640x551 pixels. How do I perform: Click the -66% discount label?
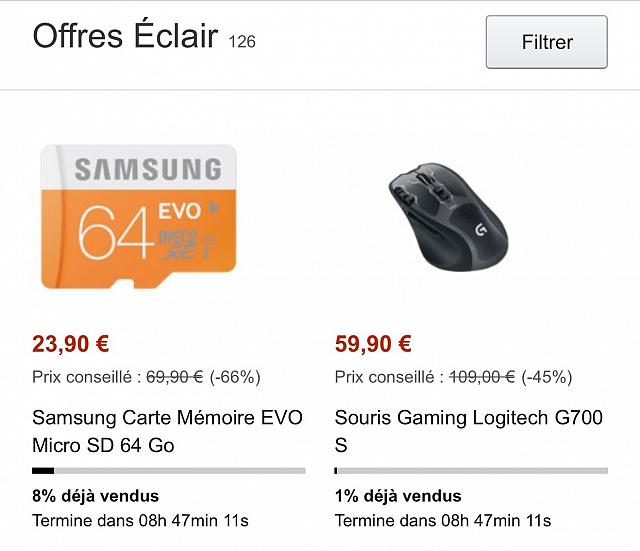coord(235,377)
